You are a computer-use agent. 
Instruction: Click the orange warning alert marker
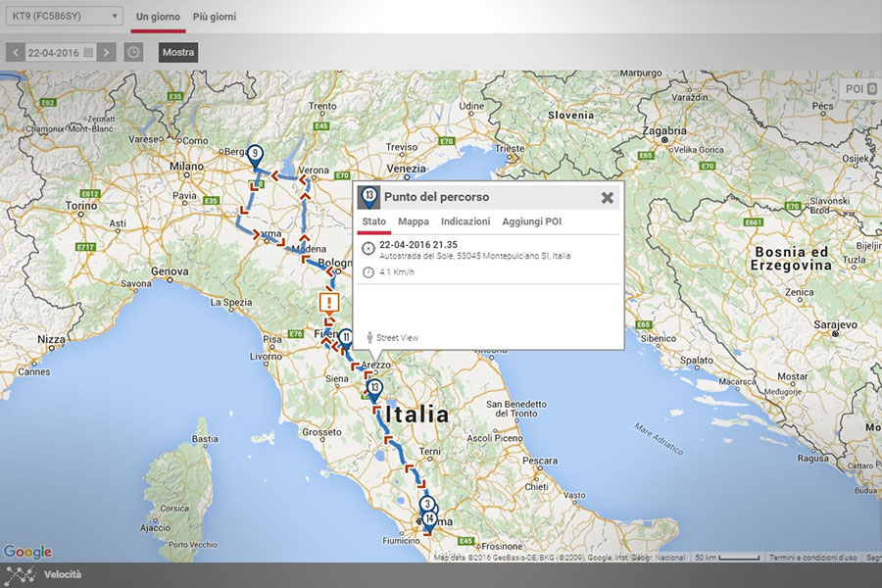pyautogui.click(x=329, y=304)
